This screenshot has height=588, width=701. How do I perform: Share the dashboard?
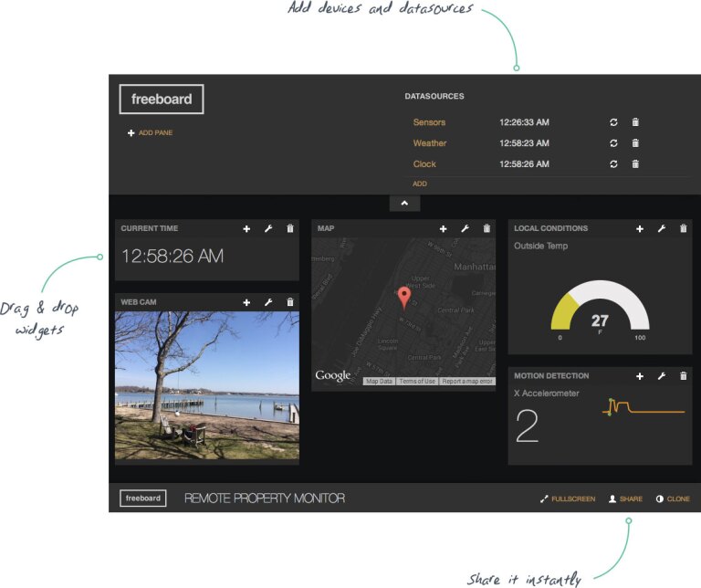(x=626, y=499)
